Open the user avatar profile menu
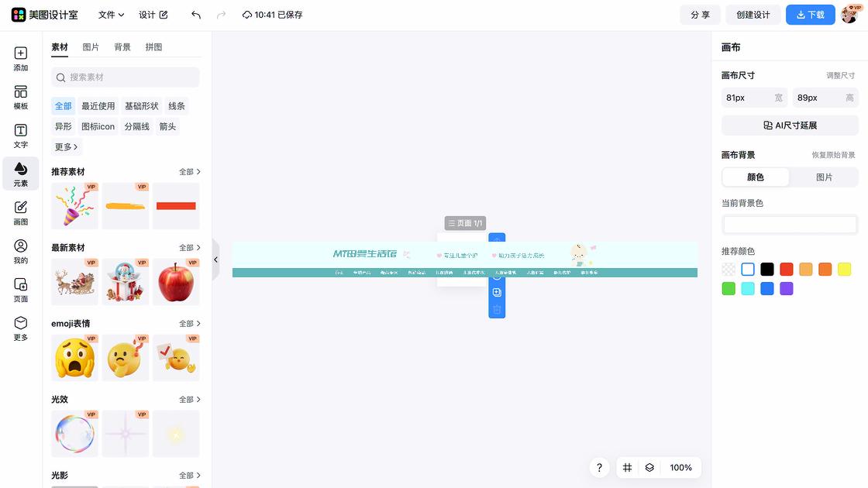The width and height of the screenshot is (868, 488). pyautogui.click(x=849, y=15)
